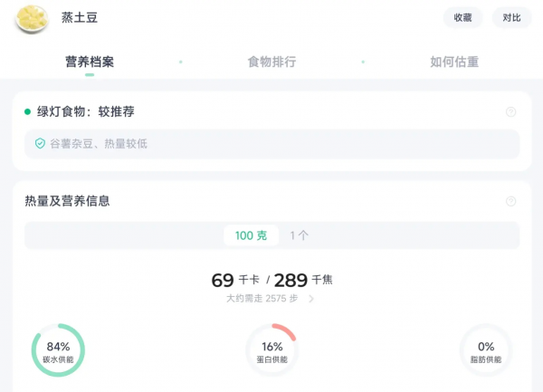Click help icon beside 绿灯食物 heading
Screen dimensions: 543x392
pyautogui.click(x=510, y=112)
